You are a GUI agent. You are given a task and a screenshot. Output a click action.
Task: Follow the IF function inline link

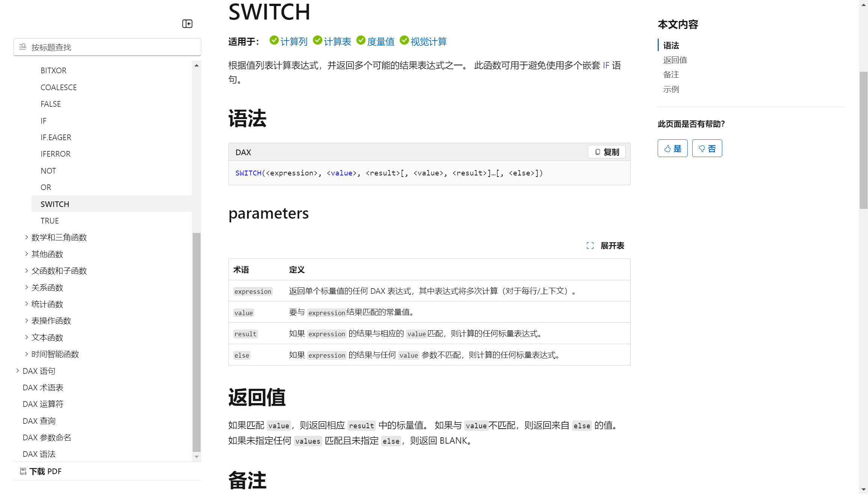coord(606,65)
